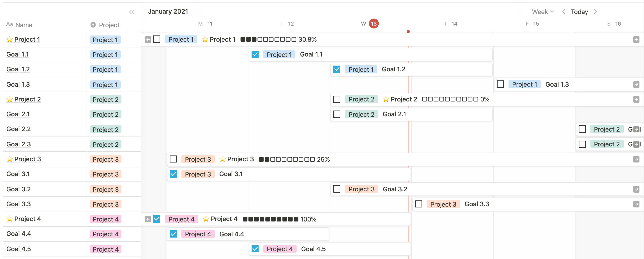This screenshot has height=259, width=644.
Task: Click star icon of Project 4 in table
Action: (x=10, y=219)
